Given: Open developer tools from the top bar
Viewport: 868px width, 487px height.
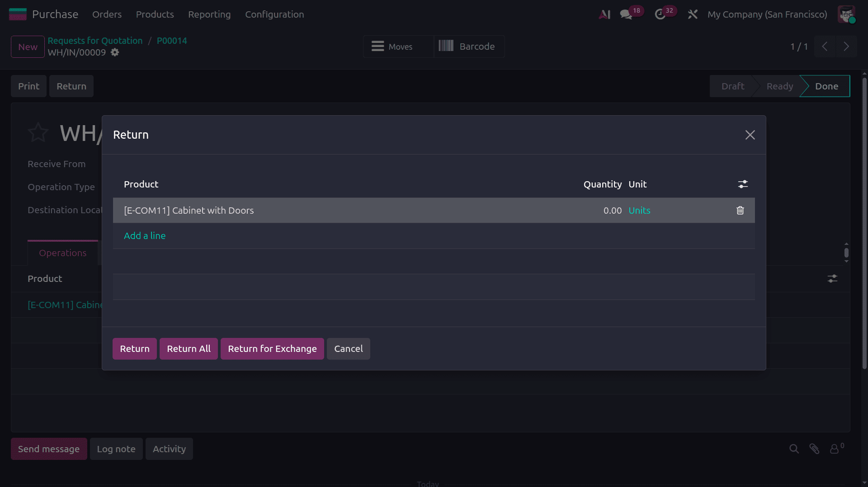Looking at the screenshot, I should tap(693, 14).
